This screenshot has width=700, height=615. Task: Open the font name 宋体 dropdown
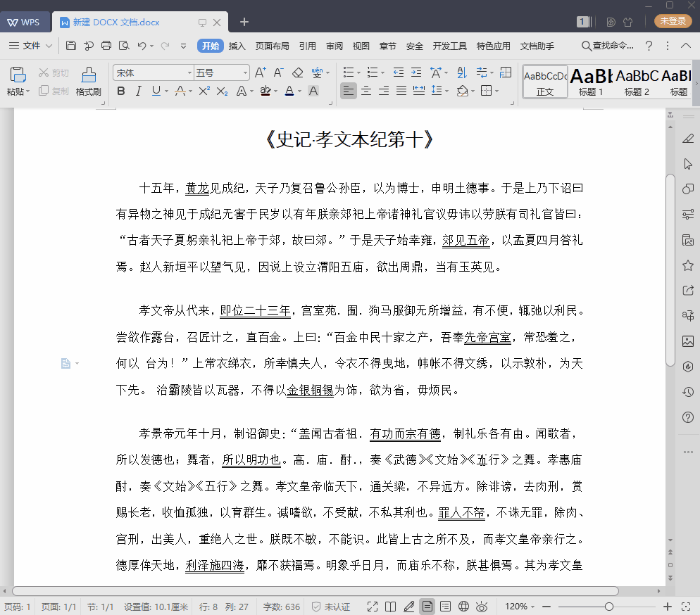(189, 72)
